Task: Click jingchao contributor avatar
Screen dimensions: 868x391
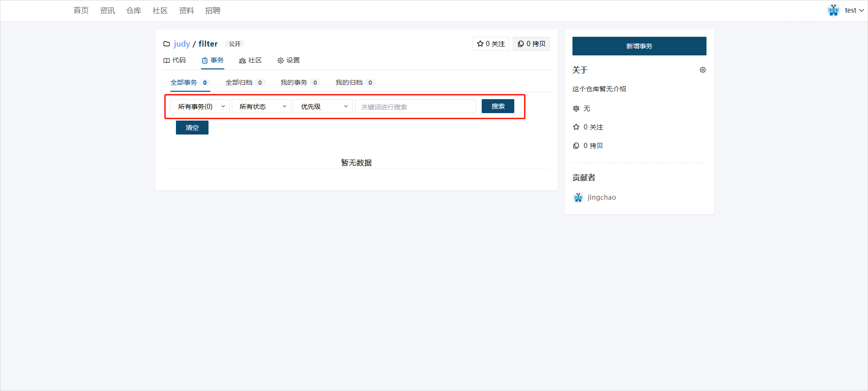Action: tap(578, 197)
